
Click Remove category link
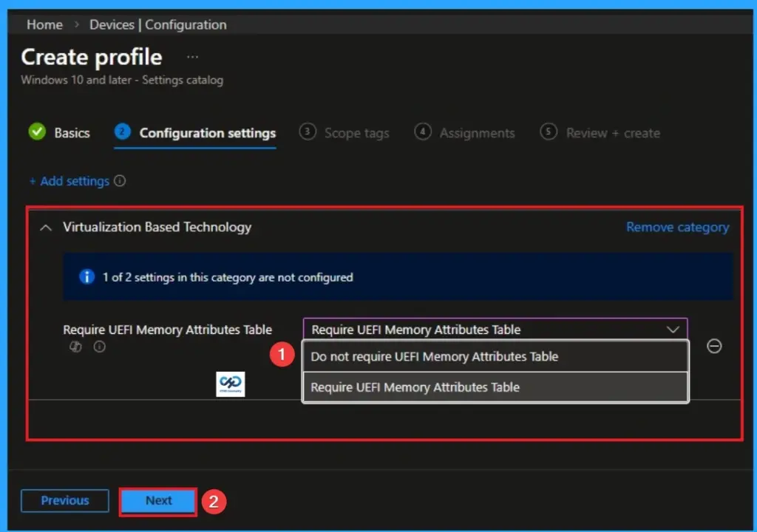point(677,227)
